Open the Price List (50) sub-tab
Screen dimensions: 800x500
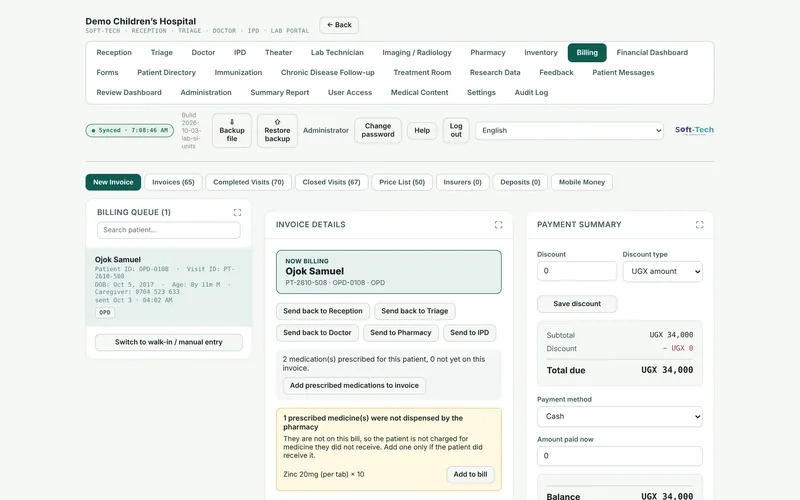coord(402,182)
